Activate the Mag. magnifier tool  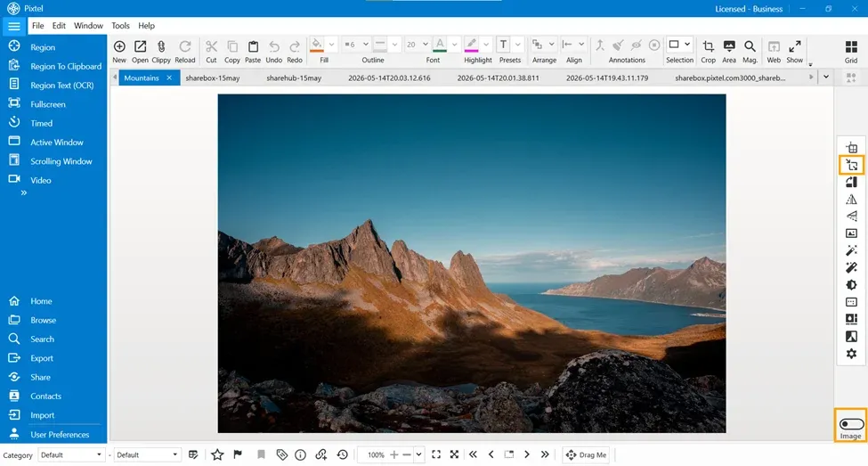tap(750, 46)
